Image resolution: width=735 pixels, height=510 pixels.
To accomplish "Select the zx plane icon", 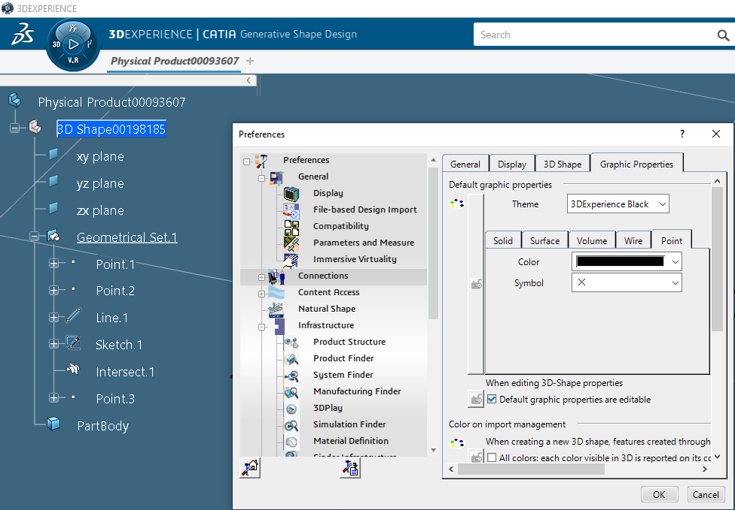I will pos(53,208).
